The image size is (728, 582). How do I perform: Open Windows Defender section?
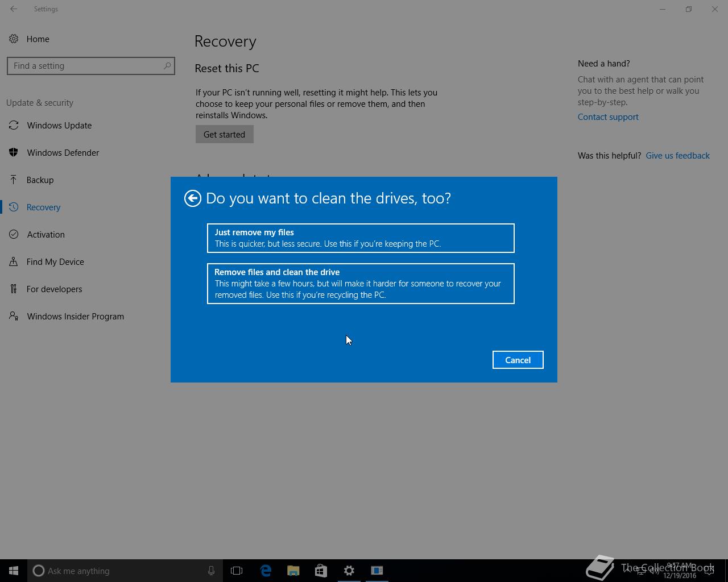coord(63,153)
